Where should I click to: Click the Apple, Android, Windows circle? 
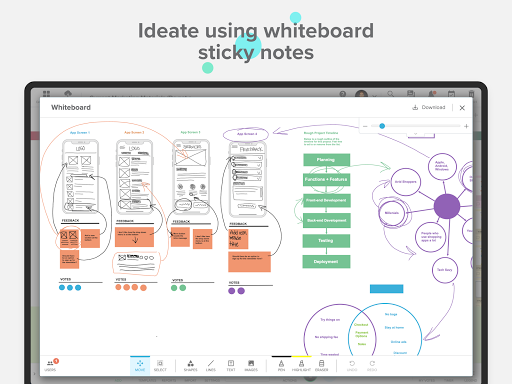tap(442, 166)
